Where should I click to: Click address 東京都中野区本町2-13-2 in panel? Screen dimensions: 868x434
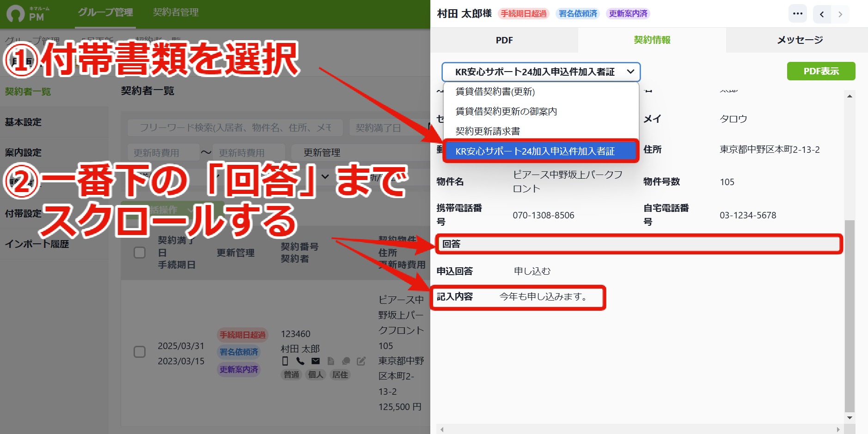(x=770, y=150)
